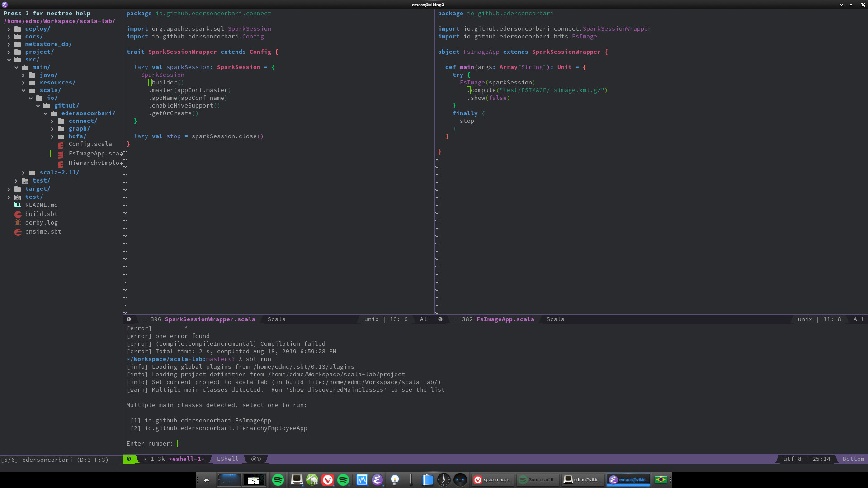
Task: Click the ensime.sbt file icon
Action: [x=18, y=232]
